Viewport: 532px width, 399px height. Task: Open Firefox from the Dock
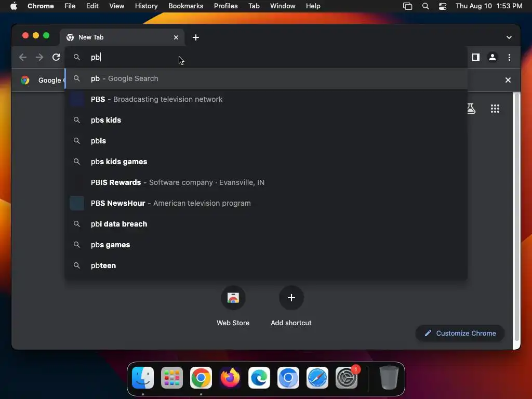pyautogui.click(x=230, y=378)
